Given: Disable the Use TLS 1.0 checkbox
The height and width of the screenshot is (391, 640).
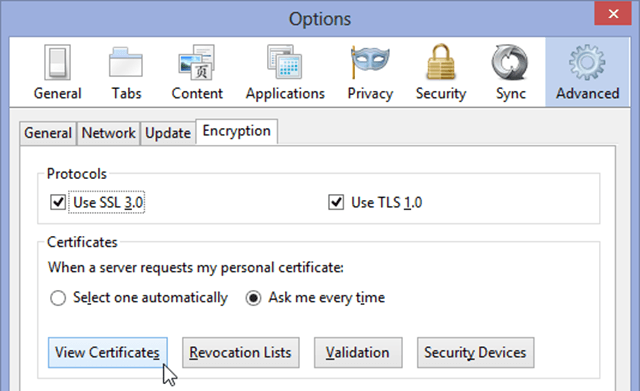Looking at the screenshot, I should [336, 202].
